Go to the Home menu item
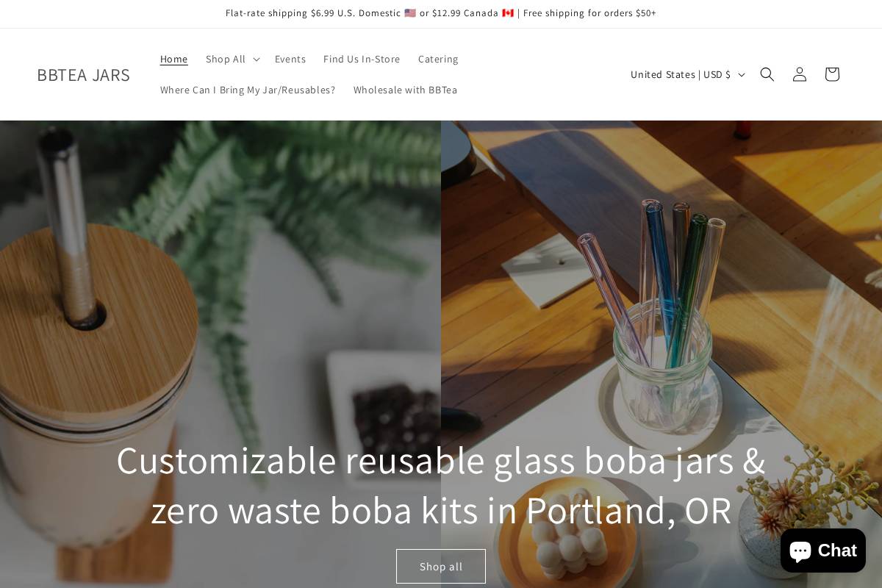This screenshot has width=882, height=588. 174,59
